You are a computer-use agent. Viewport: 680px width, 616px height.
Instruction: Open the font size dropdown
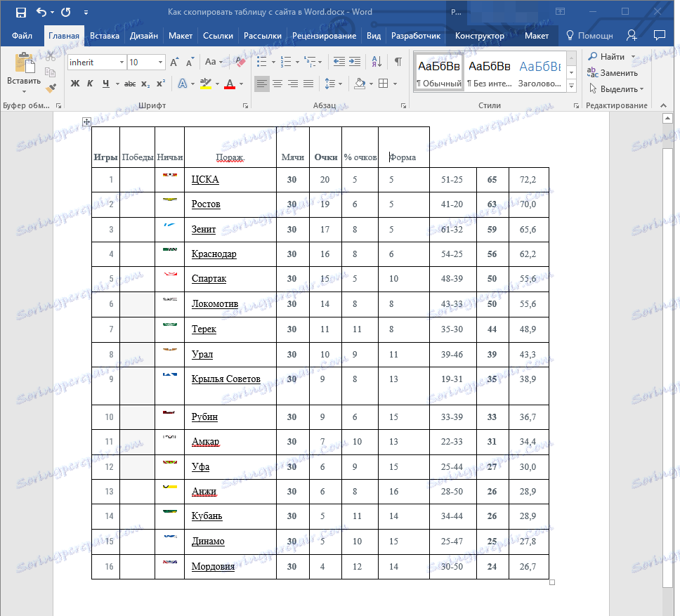pos(160,63)
